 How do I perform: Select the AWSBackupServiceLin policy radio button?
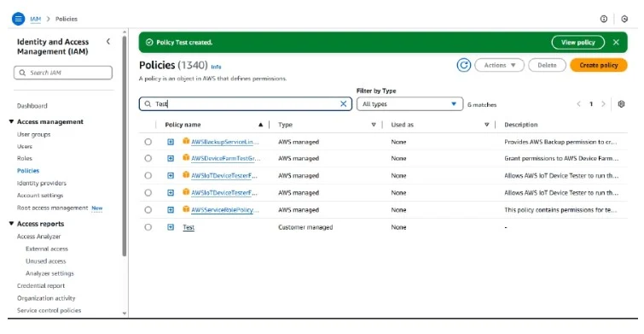pyautogui.click(x=148, y=142)
